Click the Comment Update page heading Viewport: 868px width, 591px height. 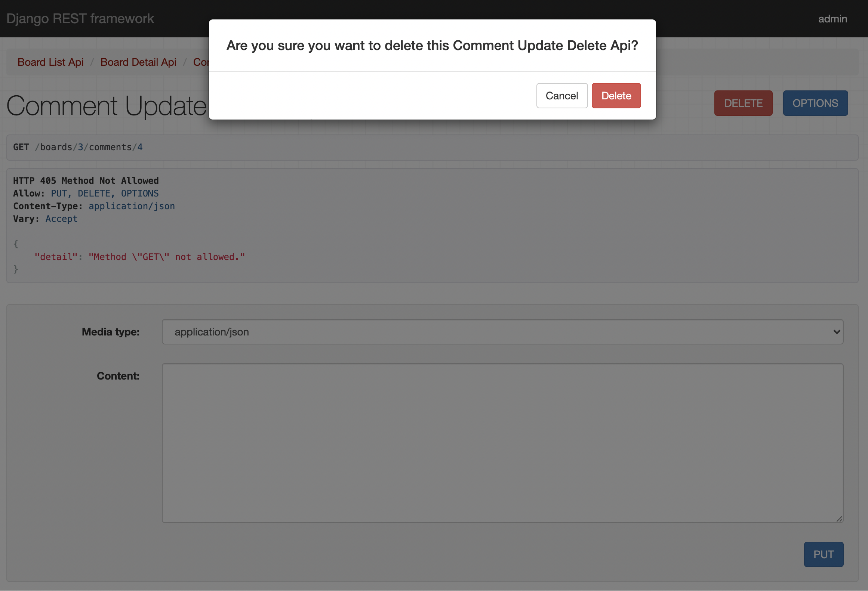(x=107, y=106)
